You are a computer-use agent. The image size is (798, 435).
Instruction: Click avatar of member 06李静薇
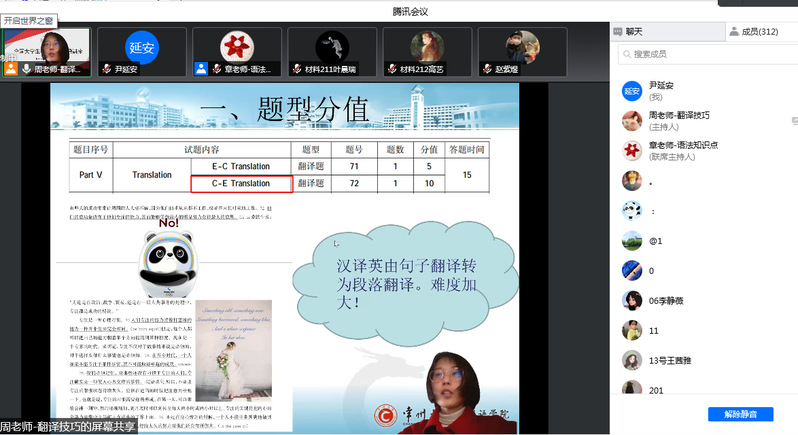[x=632, y=300]
